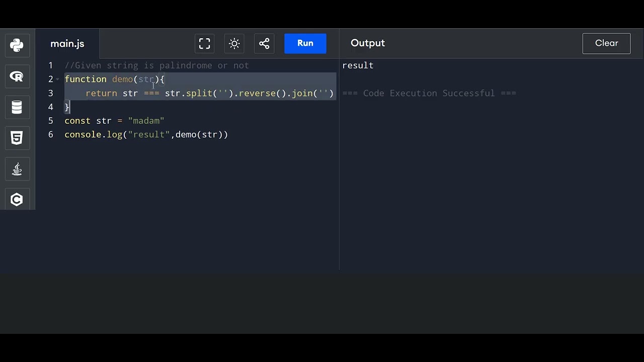This screenshot has height=362, width=644.
Task: Click line number 5 in gutter
Action: 50,121
